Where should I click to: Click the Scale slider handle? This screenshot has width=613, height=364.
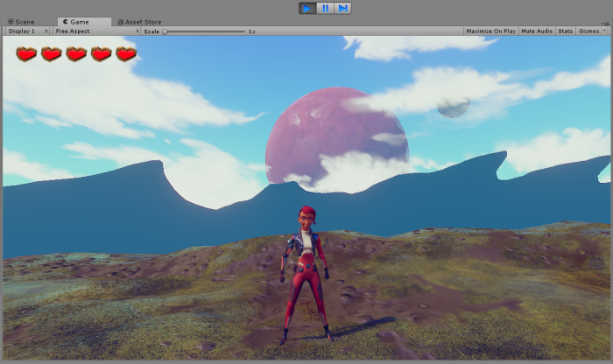(165, 31)
